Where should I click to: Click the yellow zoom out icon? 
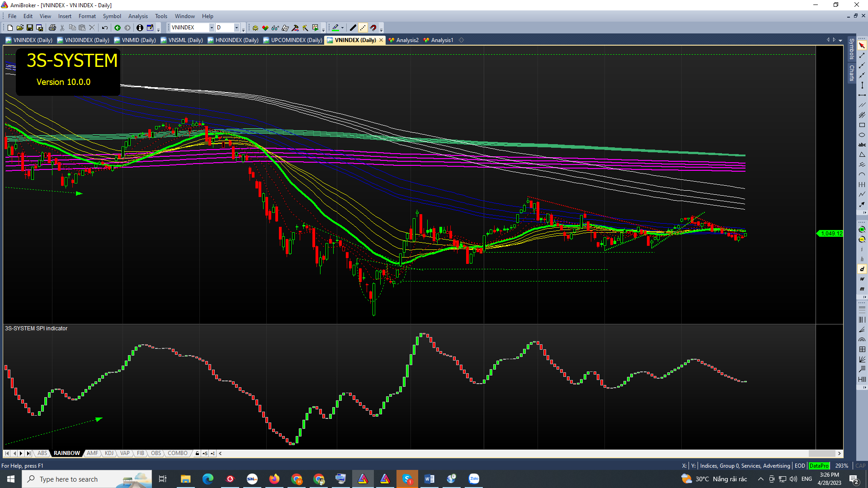pyautogui.click(x=862, y=239)
